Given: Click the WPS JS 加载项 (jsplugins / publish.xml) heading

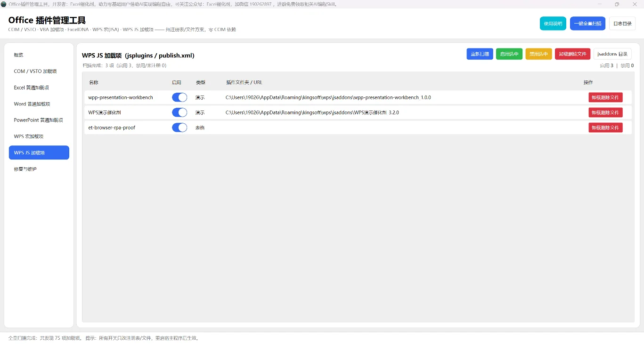Looking at the screenshot, I should 138,55.
